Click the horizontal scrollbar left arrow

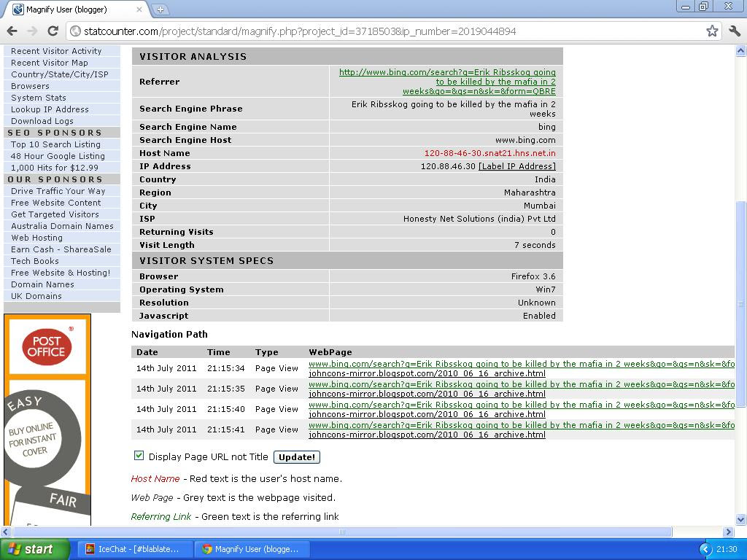coord(6,532)
